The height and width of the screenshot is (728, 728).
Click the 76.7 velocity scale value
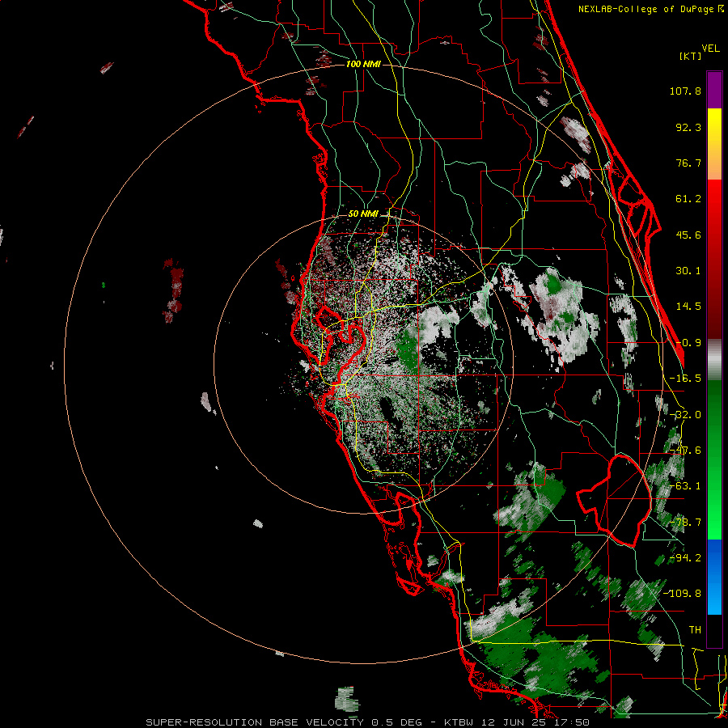pos(688,163)
